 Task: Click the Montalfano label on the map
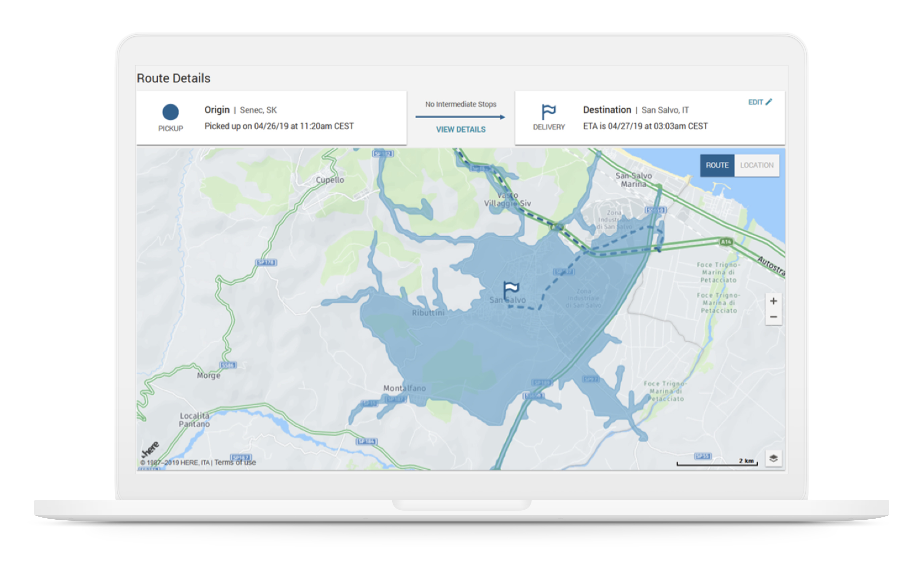pos(404,388)
